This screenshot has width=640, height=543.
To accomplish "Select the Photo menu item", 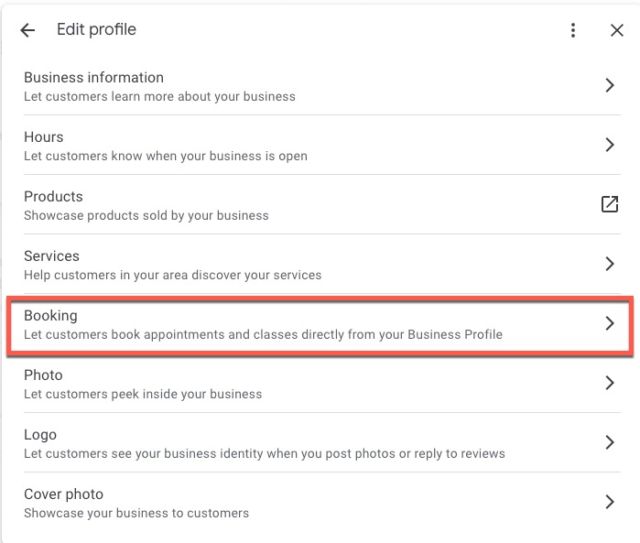I will 43,375.
